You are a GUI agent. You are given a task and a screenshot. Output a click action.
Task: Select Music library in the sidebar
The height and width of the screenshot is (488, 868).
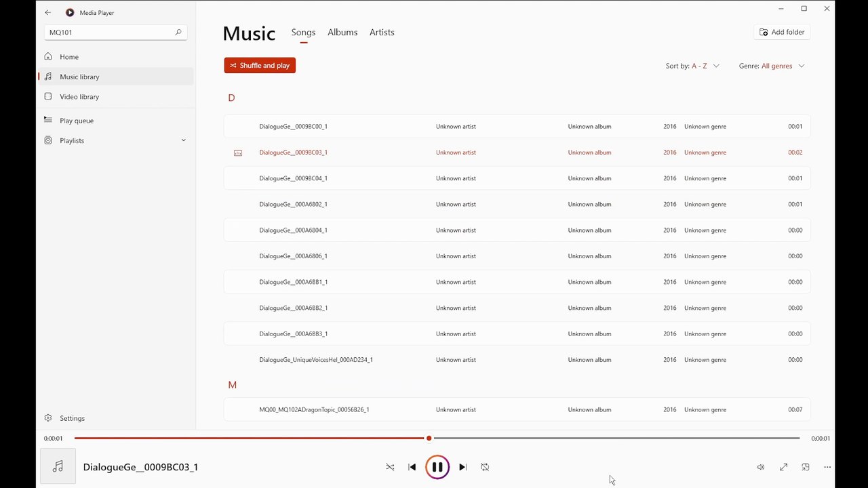click(x=116, y=77)
